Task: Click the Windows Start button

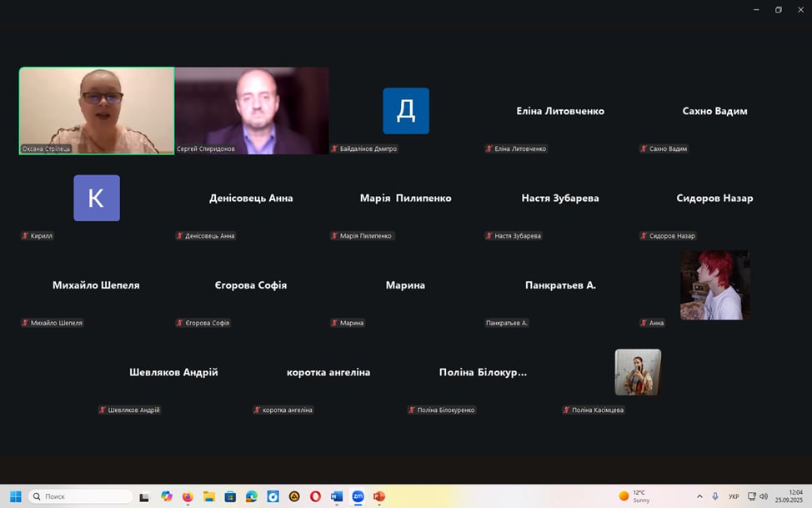Action: coord(15,496)
